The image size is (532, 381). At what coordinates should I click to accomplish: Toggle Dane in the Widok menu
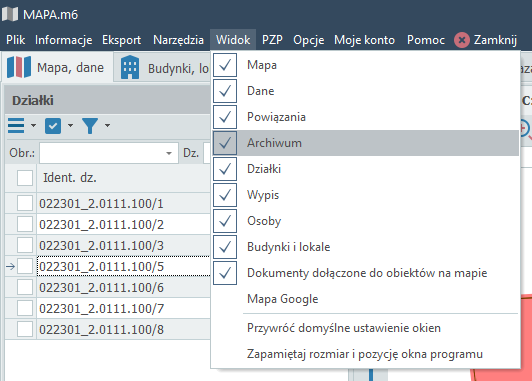click(366, 91)
